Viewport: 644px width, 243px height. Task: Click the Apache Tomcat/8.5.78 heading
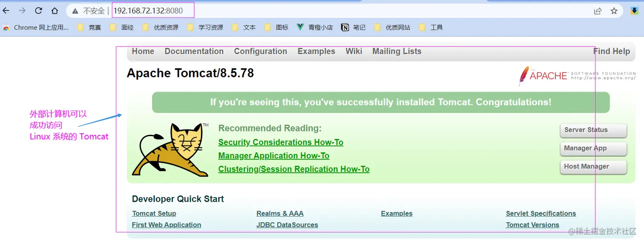(190, 73)
